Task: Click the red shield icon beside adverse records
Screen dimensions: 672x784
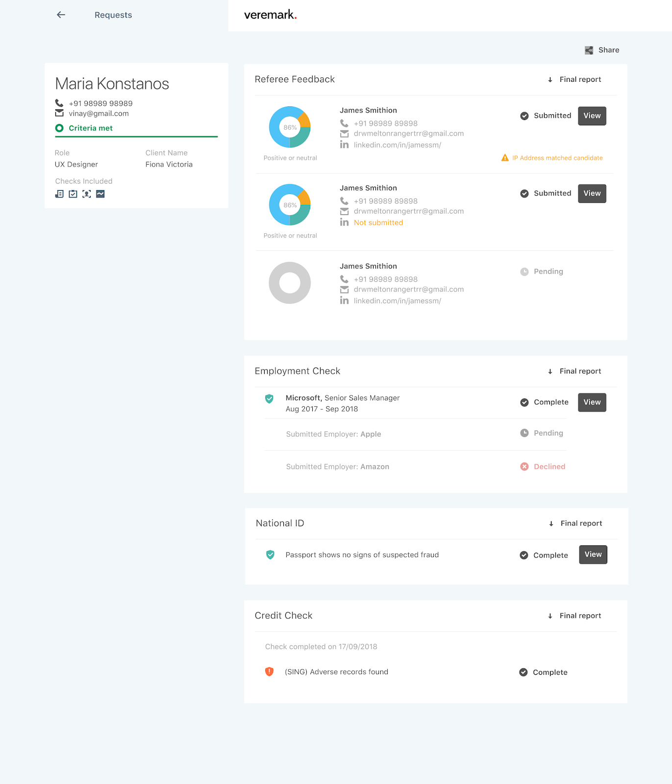Action: [269, 672]
